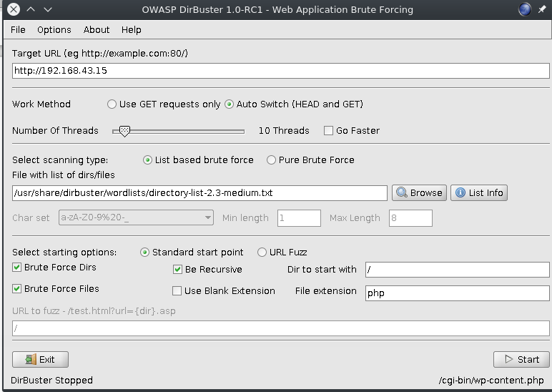The image size is (552, 392).
Task: Click the up chevron in the title bar
Action: coord(31,9)
